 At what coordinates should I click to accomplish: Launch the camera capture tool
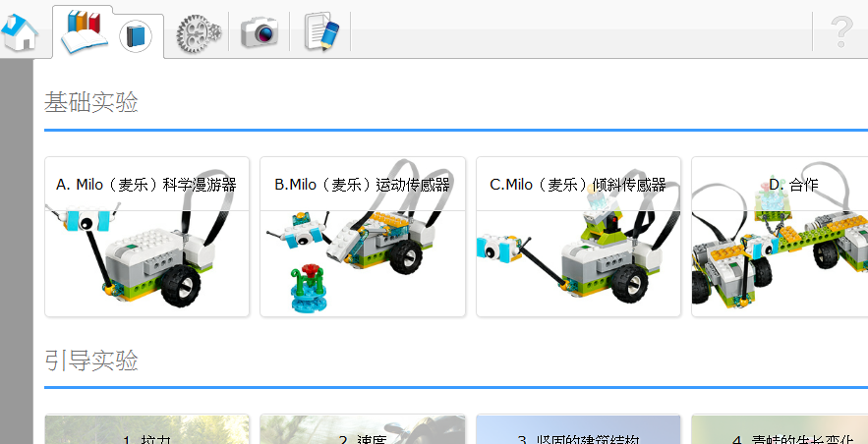pos(260,32)
